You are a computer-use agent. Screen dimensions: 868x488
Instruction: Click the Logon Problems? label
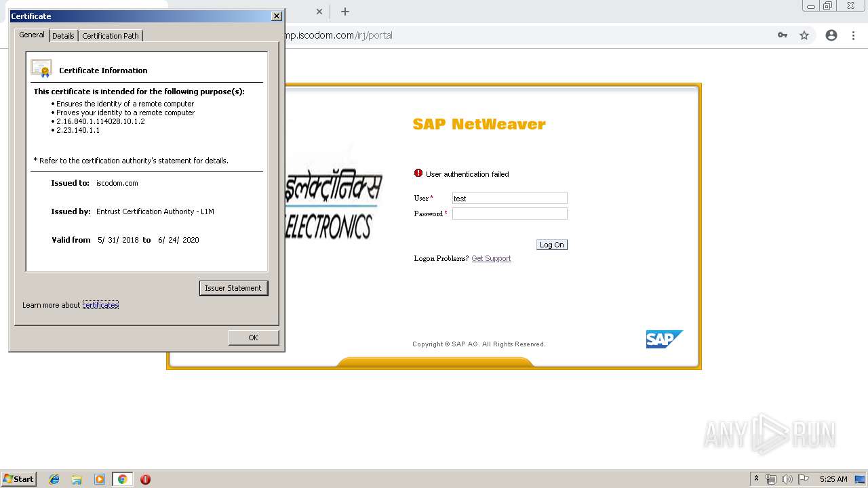(441, 258)
